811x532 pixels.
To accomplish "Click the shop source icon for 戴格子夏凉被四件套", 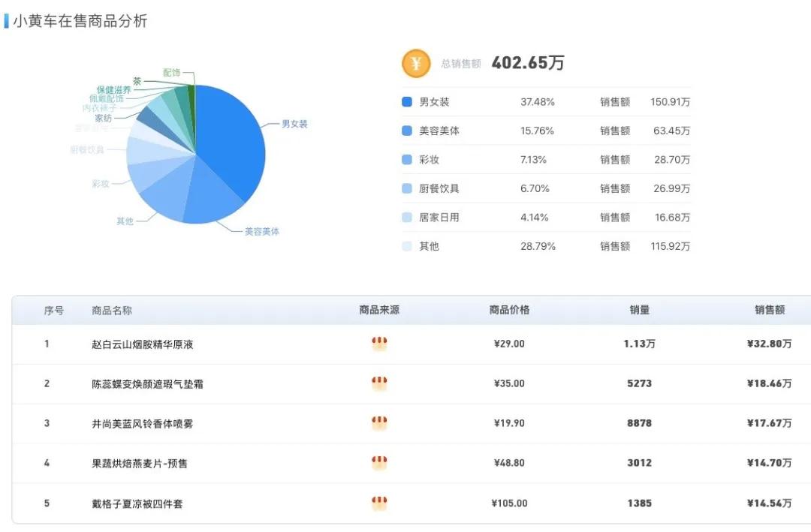I will (379, 503).
